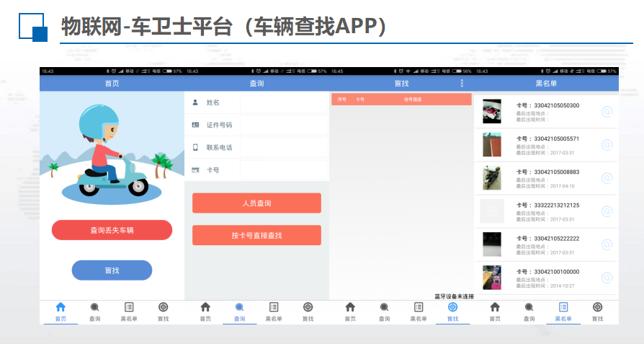Tap the red 查询丢失车辆 button
644x344 pixels.
[x=112, y=230]
